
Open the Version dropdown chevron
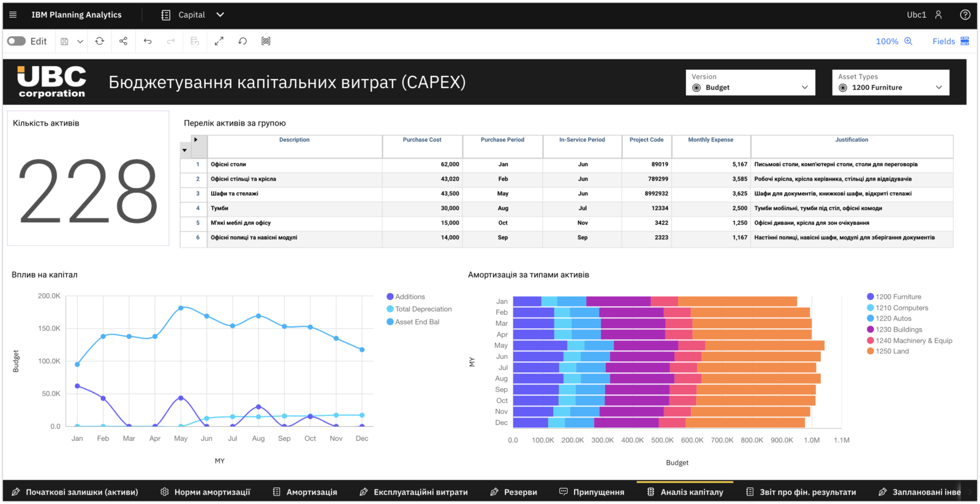[x=805, y=88]
